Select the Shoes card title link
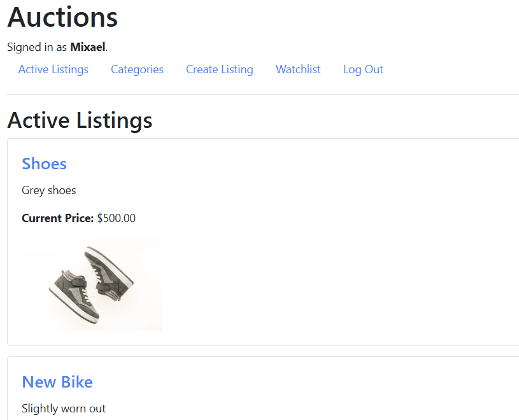The height and width of the screenshot is (420, 519). (44, 164)
